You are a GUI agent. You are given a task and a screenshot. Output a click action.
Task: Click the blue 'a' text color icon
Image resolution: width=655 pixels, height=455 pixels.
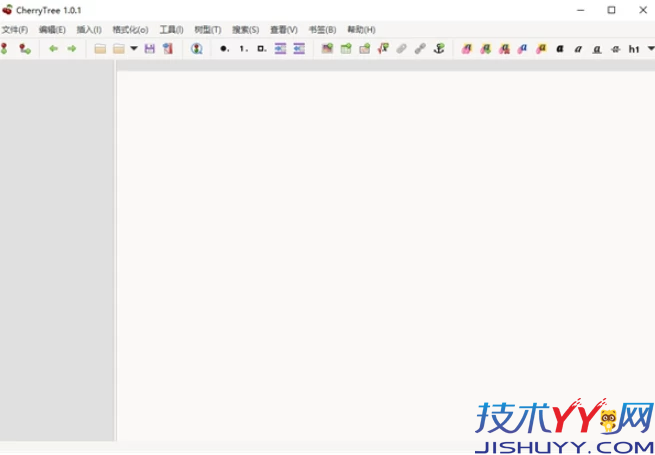523,49
